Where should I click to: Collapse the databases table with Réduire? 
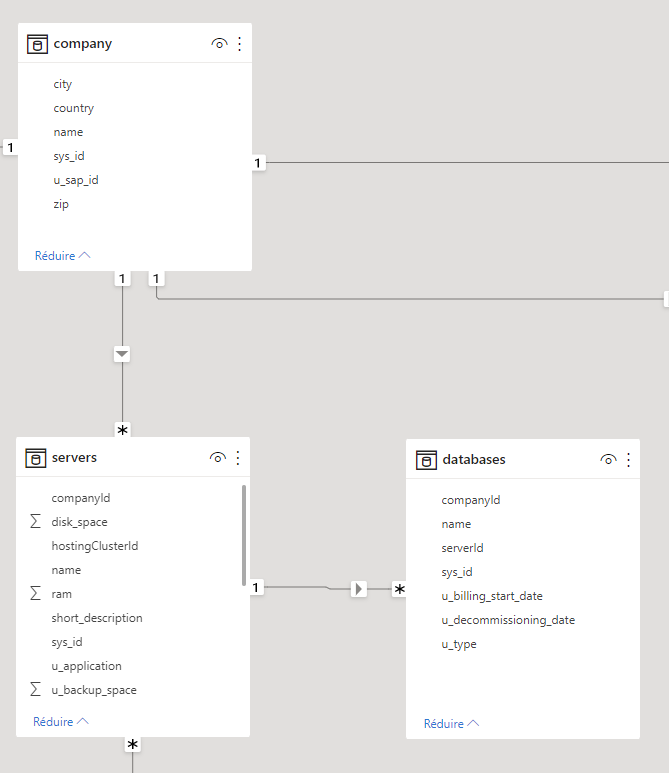coord(451,723)
